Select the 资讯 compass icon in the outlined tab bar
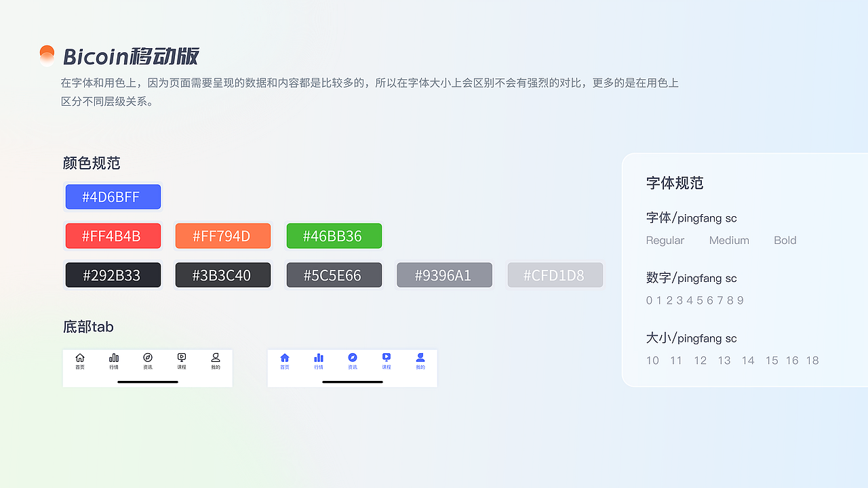 (x=148, y=358)
